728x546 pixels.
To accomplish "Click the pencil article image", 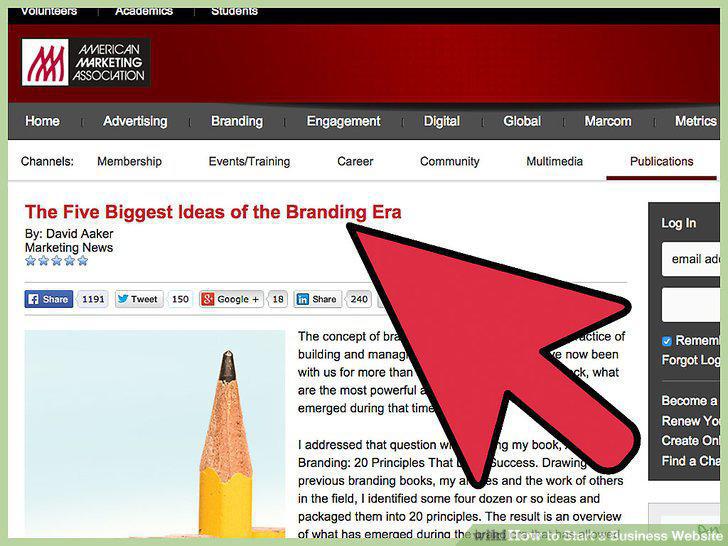I will coord(155,434).
